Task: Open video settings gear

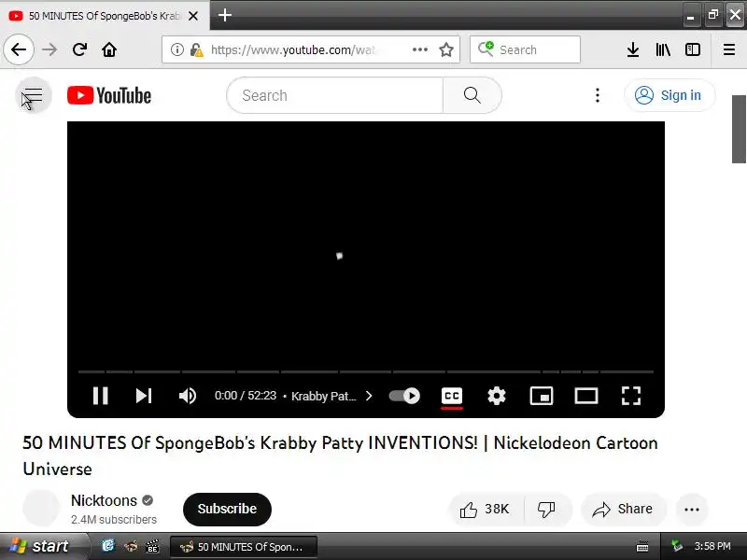Action: [497, 396]
